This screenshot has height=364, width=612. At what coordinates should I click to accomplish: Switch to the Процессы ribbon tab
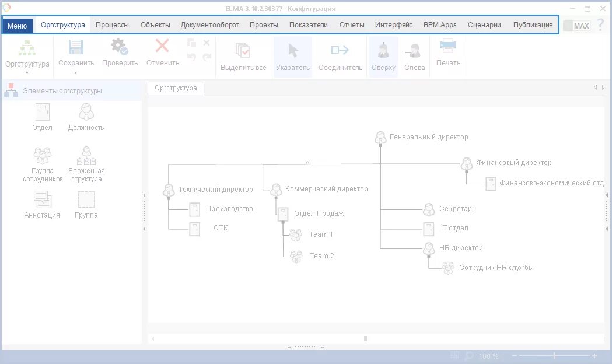[x=112, y=25]
